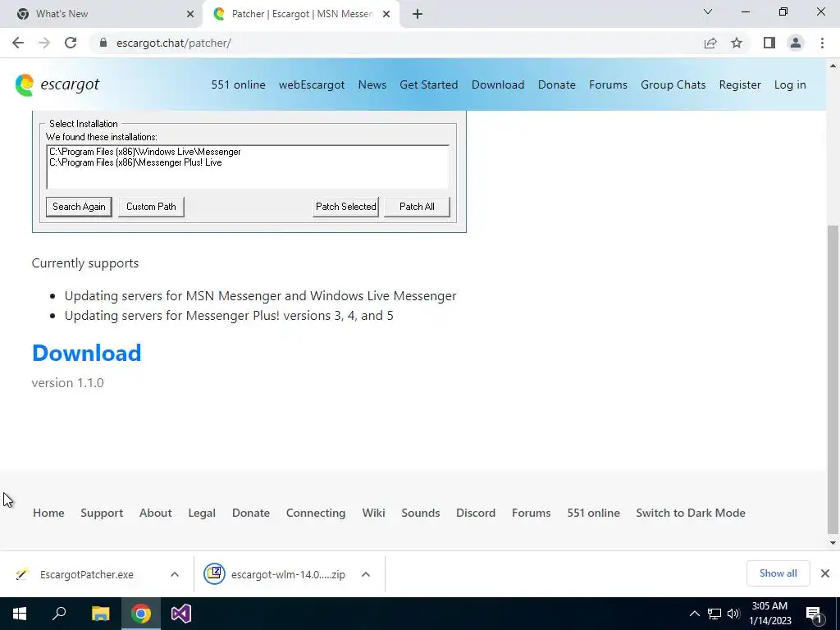840x630 pixels.
Task: Open footer Home link
Action: pyautogui.click(x=48, y=513)
